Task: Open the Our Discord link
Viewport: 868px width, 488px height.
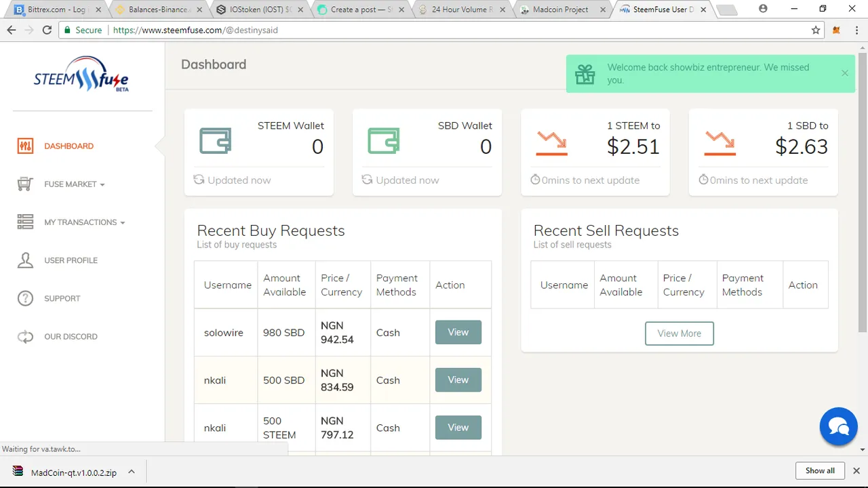Action: [71, 336]
